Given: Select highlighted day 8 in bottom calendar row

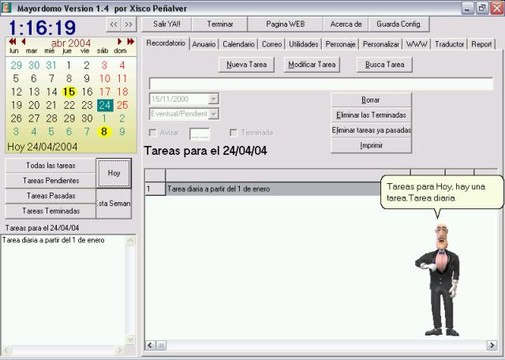Looking at the screenshot, I should click(x=104, y=132).
